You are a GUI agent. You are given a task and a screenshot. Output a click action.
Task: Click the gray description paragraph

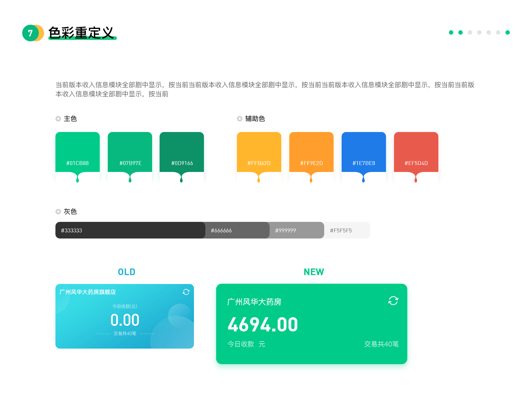pos(265,89)
